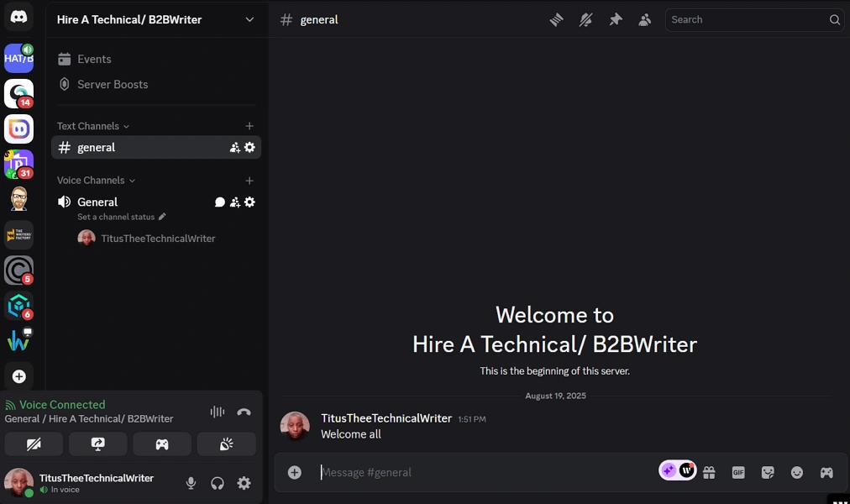Add a server with plus button

tap(19, 376)
